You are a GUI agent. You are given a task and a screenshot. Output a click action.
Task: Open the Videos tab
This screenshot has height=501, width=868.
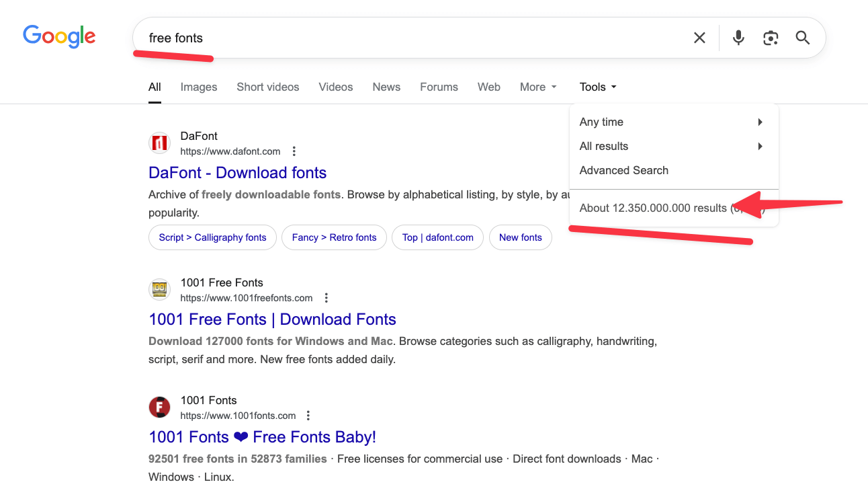point(336,87)
